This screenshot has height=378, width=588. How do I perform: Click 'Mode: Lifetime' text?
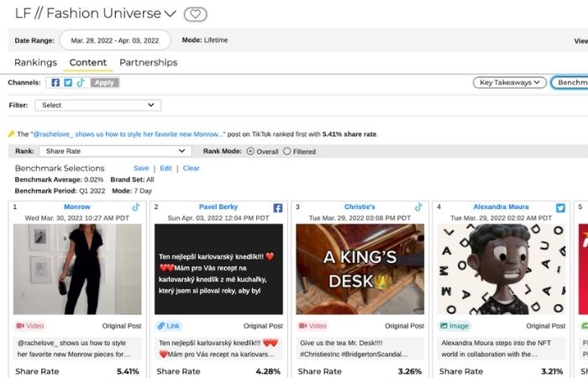pos(205,40)
